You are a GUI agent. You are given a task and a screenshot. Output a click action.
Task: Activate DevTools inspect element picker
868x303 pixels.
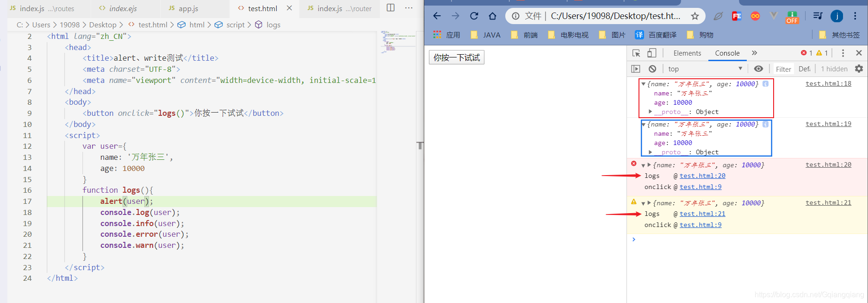(636, 53)
